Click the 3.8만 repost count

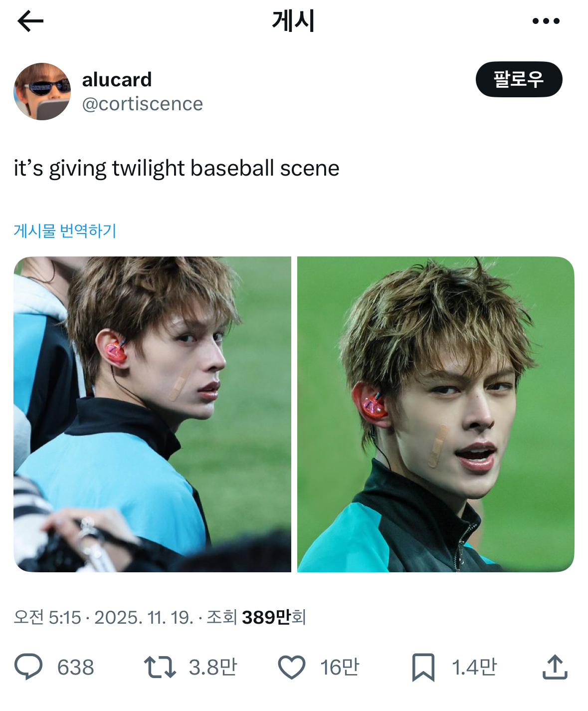(x=213, y=668)
